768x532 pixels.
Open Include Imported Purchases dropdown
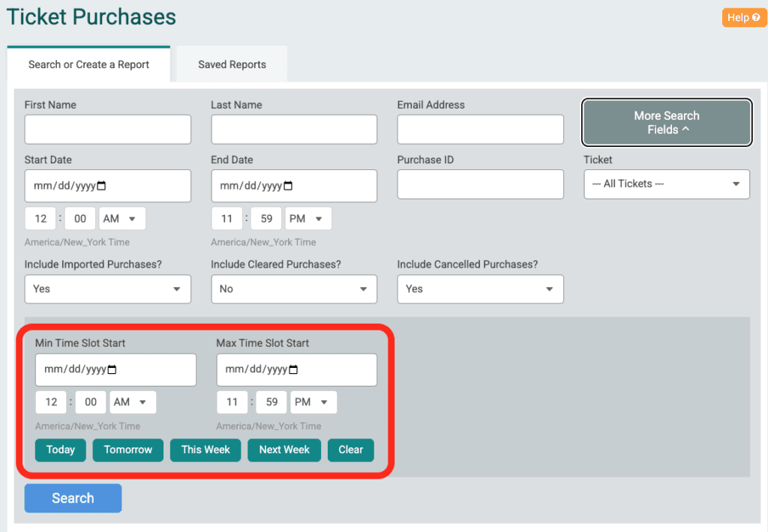click(107, 289)
